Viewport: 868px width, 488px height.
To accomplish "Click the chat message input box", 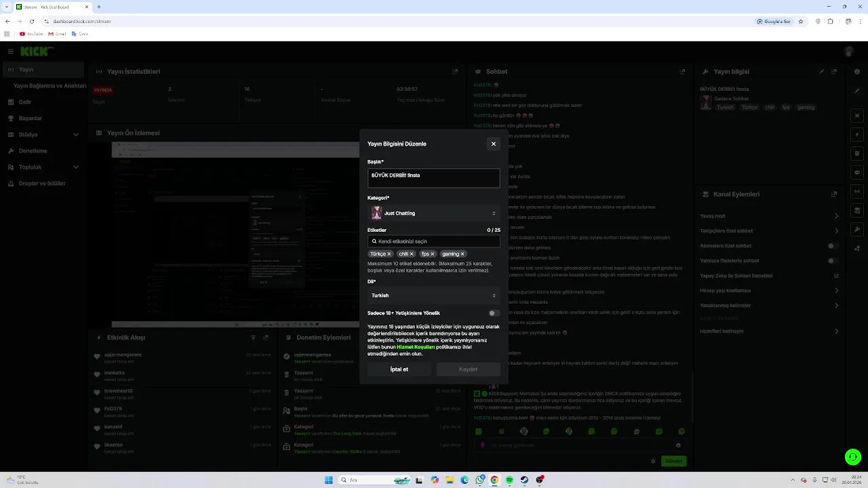I will (x=580, y=445).
